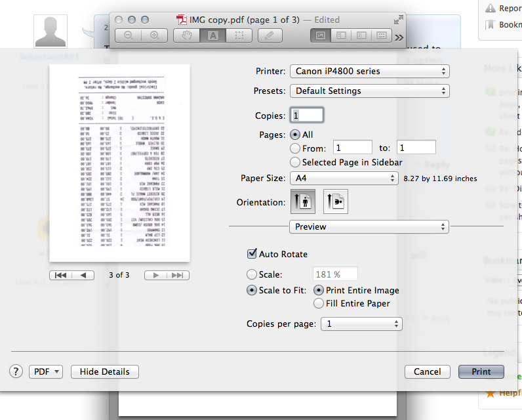Select Fill Entire Paper option

click(319, 303)
